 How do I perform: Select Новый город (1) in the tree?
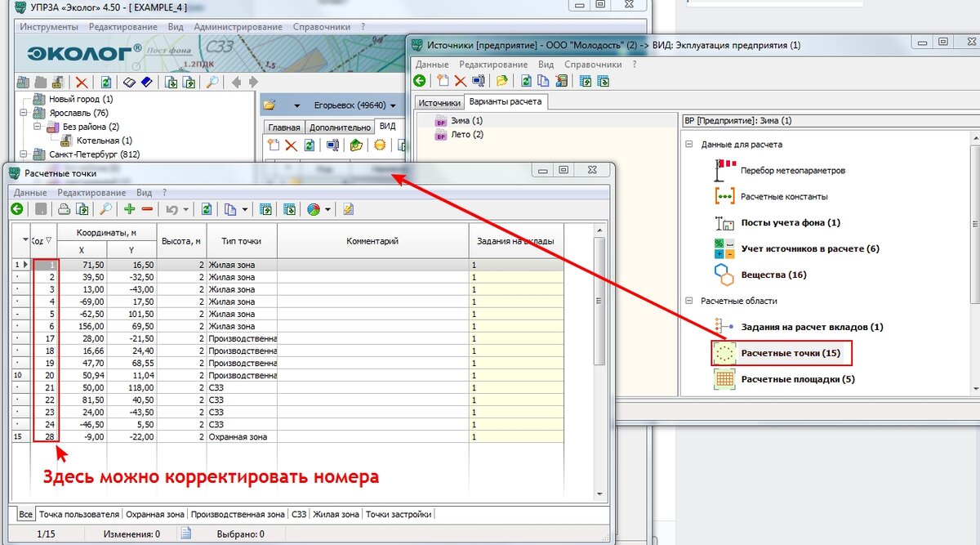(81, 99)
